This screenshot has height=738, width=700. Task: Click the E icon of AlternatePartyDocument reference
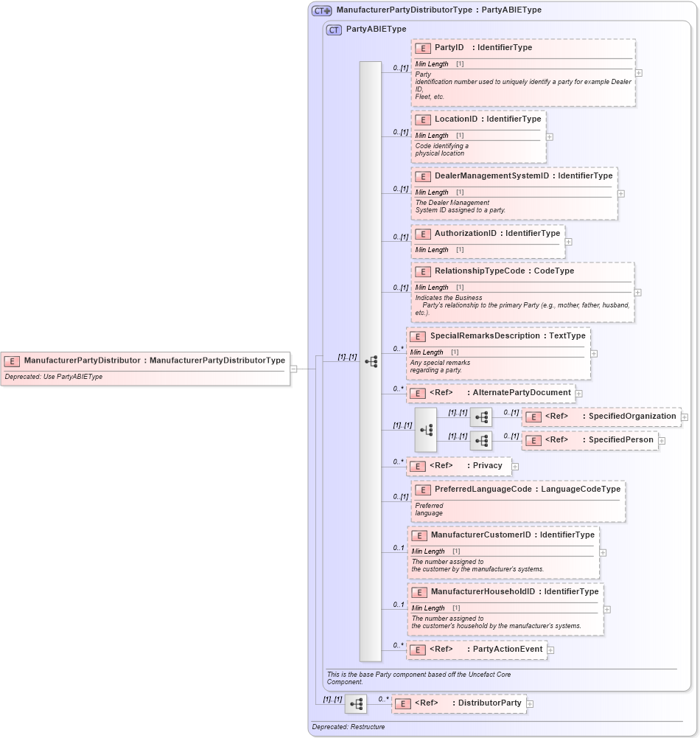point(416,393)
